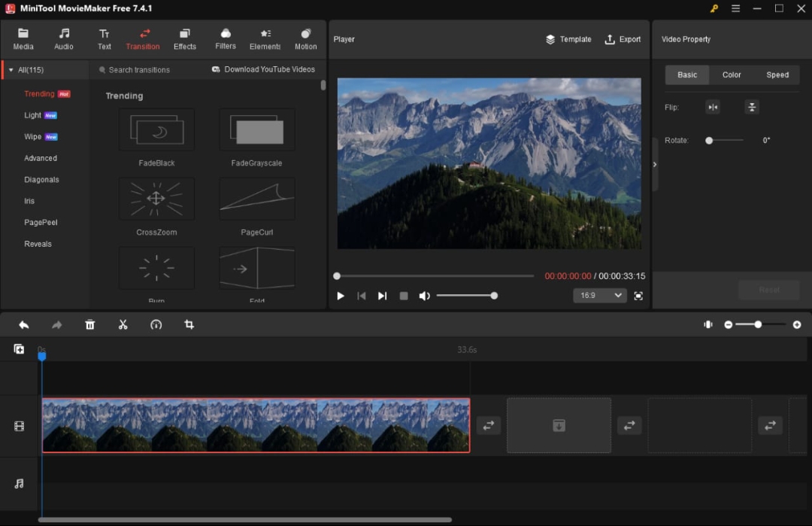Undo the last action
The width and height of the screenshot is (812, 526).
(23, 324)
